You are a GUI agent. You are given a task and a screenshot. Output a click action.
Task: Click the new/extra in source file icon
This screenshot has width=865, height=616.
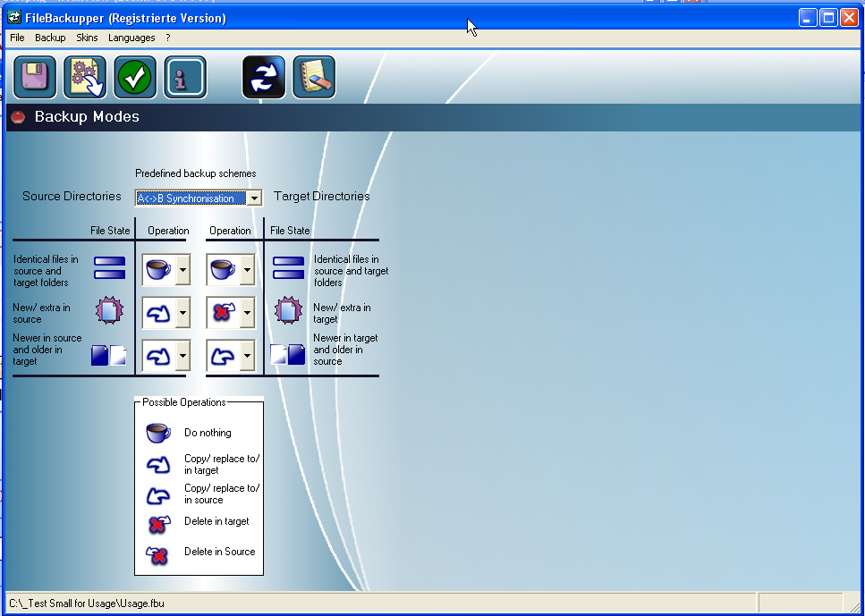pos(109,310)
